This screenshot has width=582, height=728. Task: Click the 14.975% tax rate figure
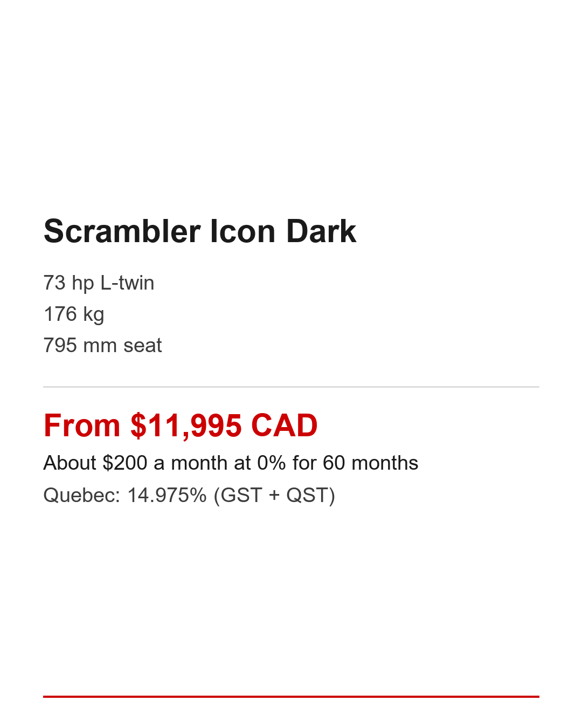167,495
